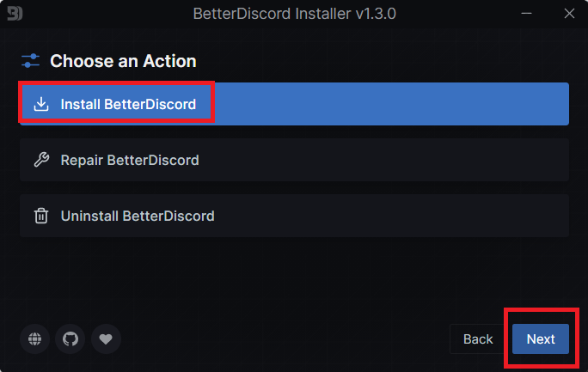Open the BetterDiscord website via globe icon
The width and height of the screenshot is (588, 372).
[x=35, y=339]
